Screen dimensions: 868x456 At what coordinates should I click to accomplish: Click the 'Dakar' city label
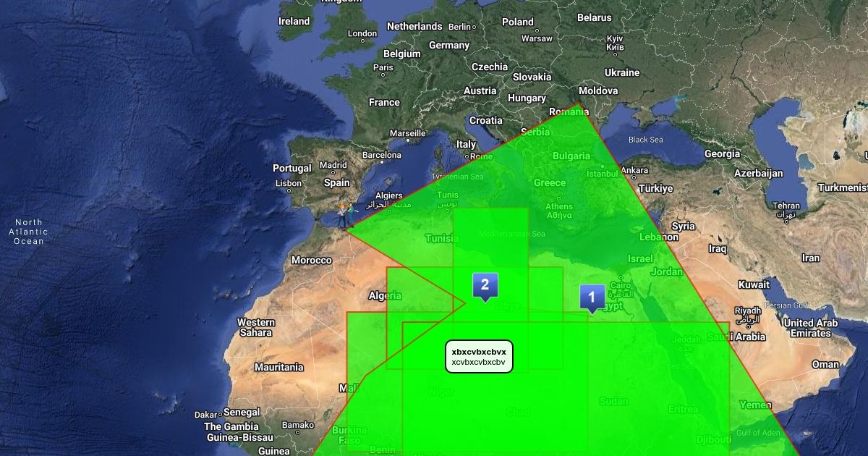205,415
